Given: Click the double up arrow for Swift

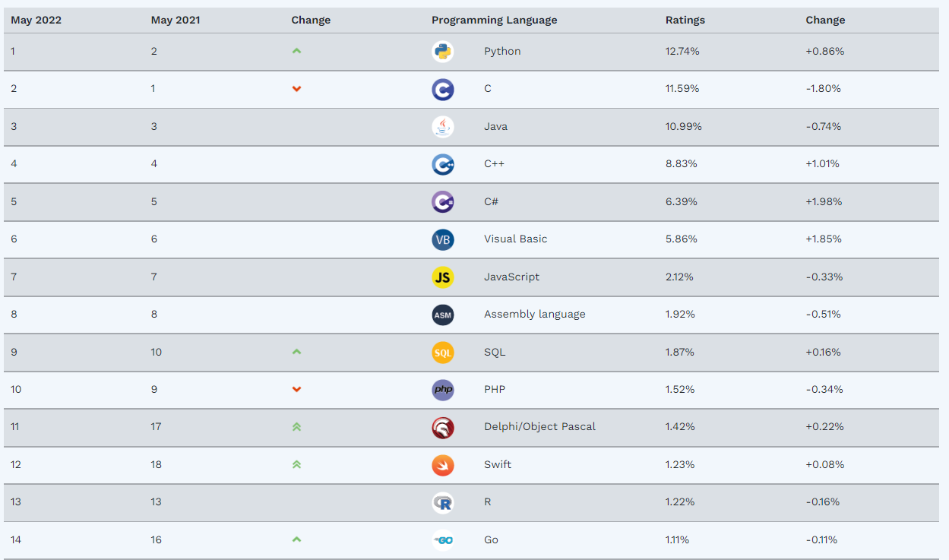Looking at the screenshot, I should click(x=296, y=465).
